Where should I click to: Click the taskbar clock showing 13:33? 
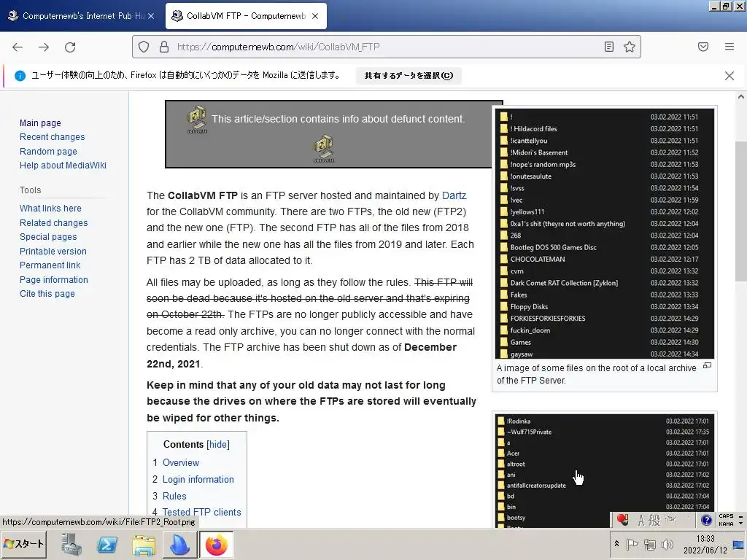pyautogui.click(x=705, y=544)
